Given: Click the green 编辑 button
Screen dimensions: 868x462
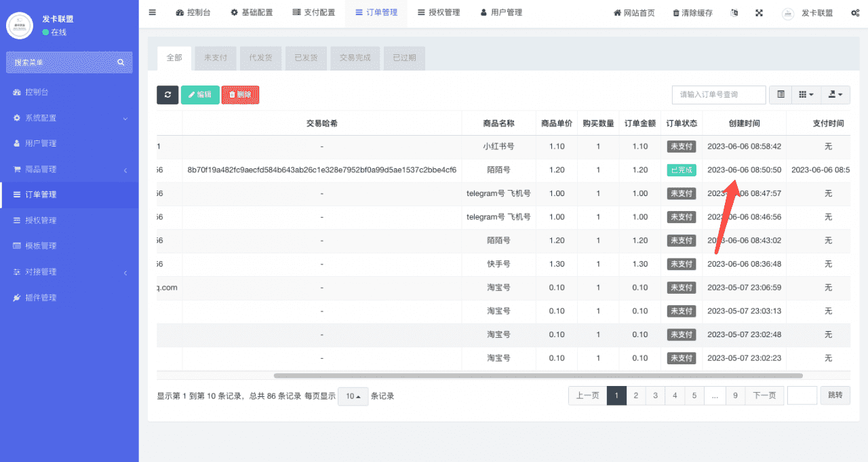Looking at the screenshot, I should [200, 95].
